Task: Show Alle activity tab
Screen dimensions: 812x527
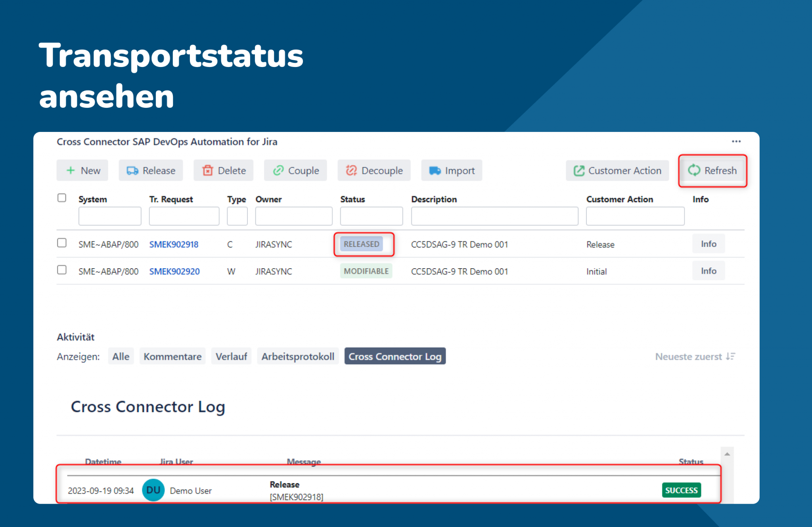Action: (121, 357)
